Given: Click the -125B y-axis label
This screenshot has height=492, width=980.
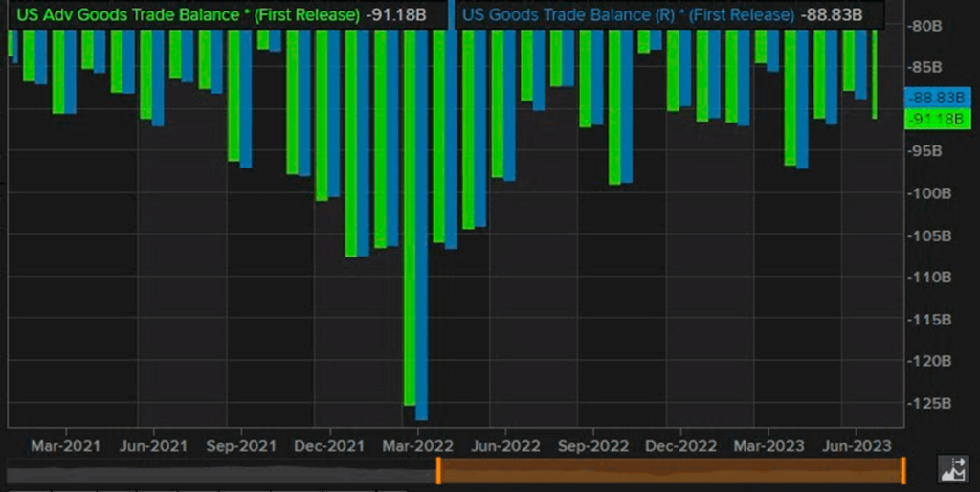Looking at the screenshot, I should point(928,403).
